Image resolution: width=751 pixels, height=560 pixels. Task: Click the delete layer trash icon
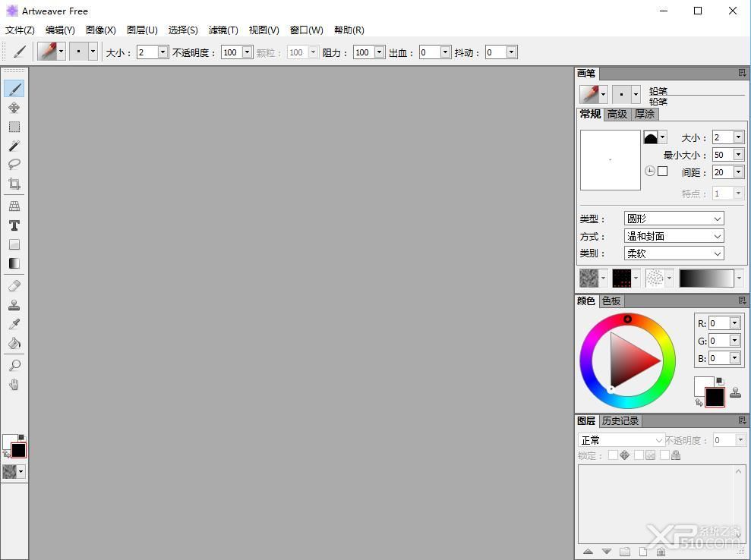(x=661, y=552)
